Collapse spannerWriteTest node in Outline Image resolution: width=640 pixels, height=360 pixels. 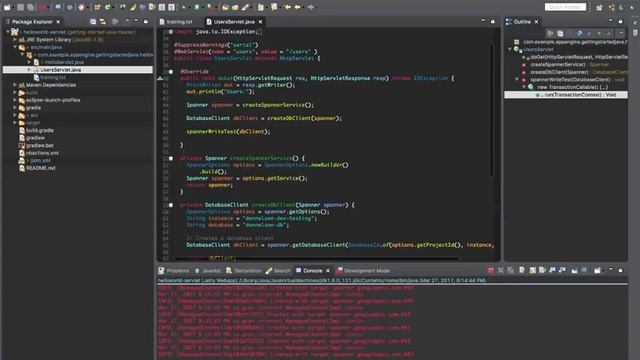point(517,80)
